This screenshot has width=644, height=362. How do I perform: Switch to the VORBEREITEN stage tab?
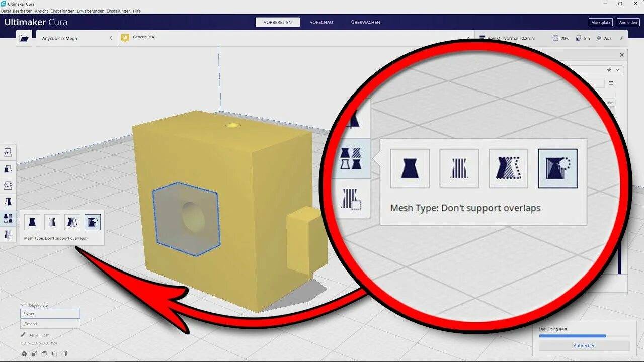coord(277,22)
